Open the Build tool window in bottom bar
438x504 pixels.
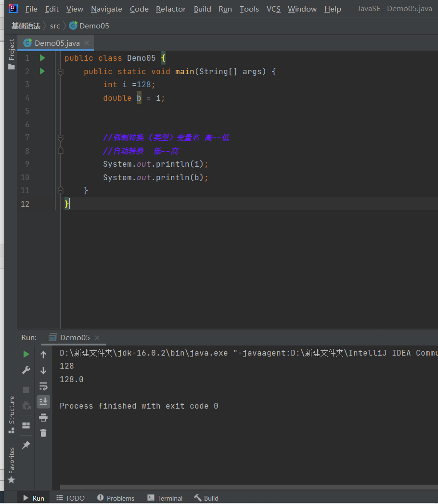[206, 498]
